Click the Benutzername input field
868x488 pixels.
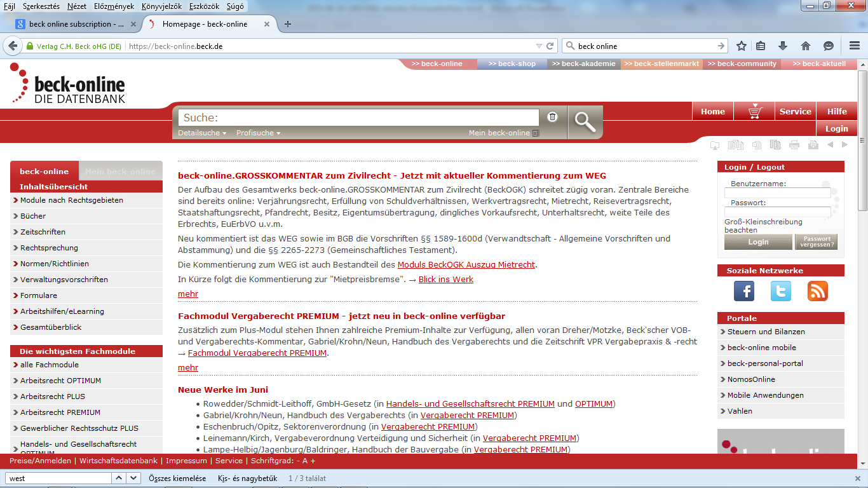tap(777, 193)
